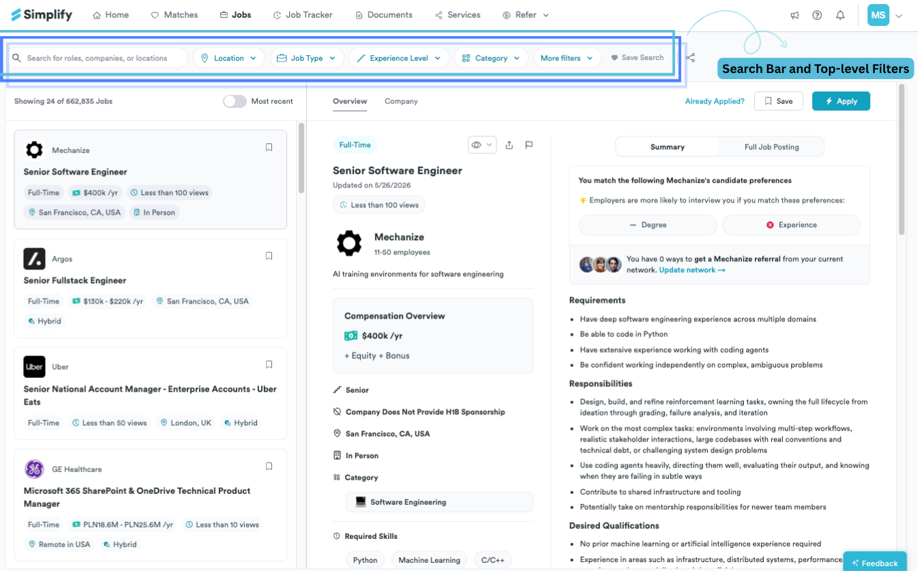Flag this job with the flag icon
The height and width of the screenshot is (571, 924).
pyautogui.click(x=528, y=145)
